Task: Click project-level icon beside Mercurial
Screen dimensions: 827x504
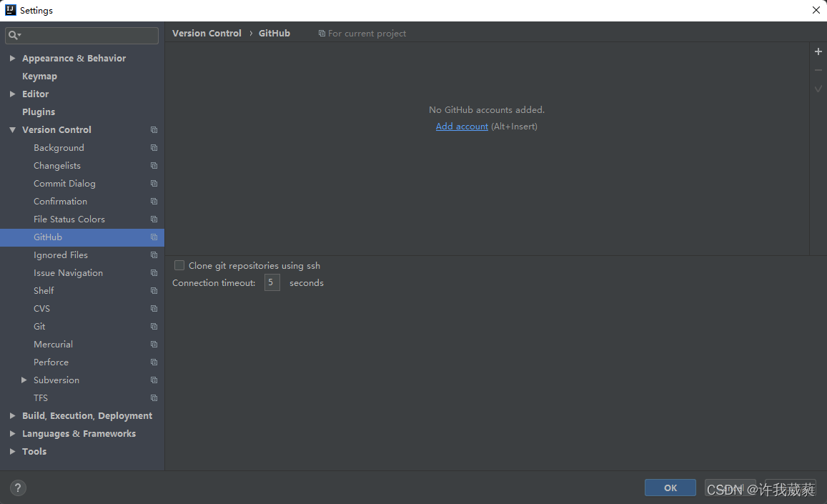Action: (154, 344)
